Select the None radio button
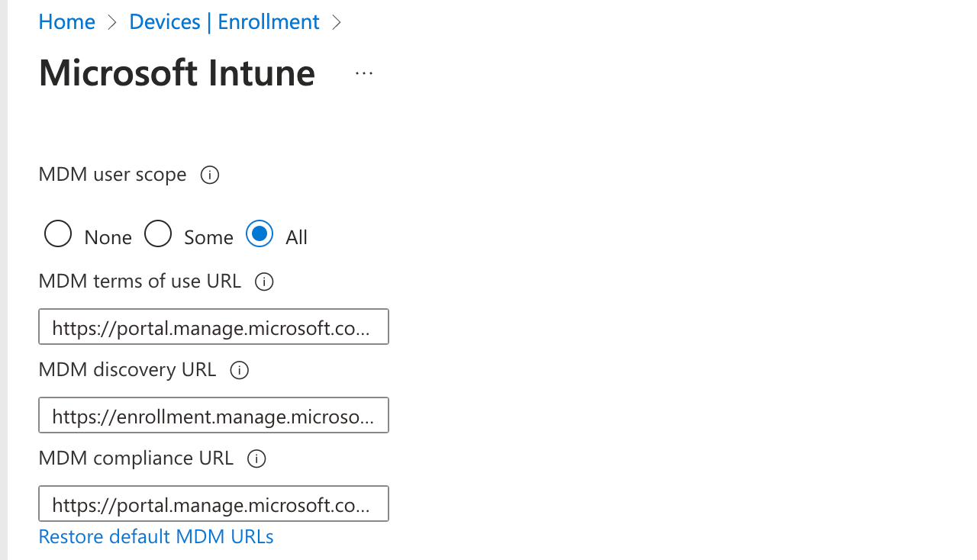Image resolution: width=977 pixels, height=560 pixels. 58,234
